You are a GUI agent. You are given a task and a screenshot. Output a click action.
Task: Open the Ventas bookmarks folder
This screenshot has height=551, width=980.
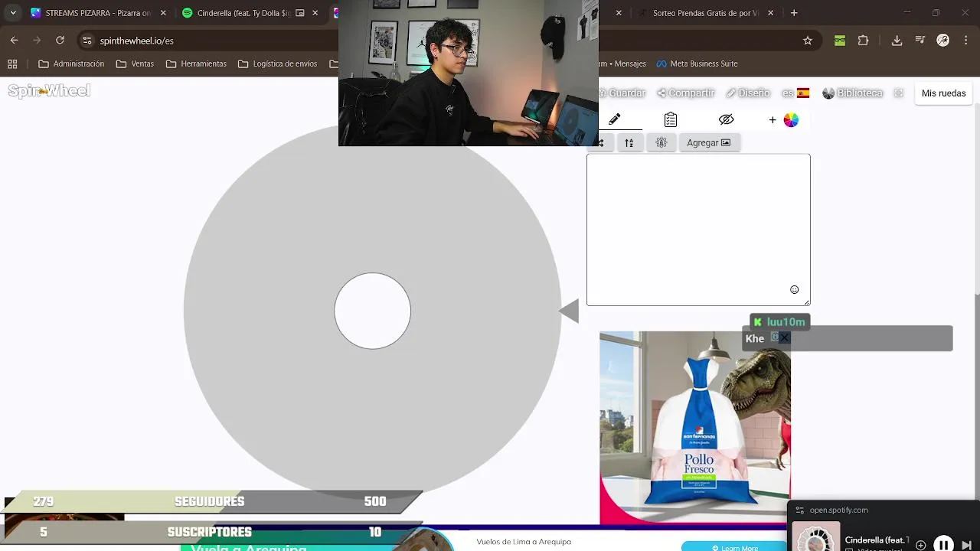tap(135, 64)
